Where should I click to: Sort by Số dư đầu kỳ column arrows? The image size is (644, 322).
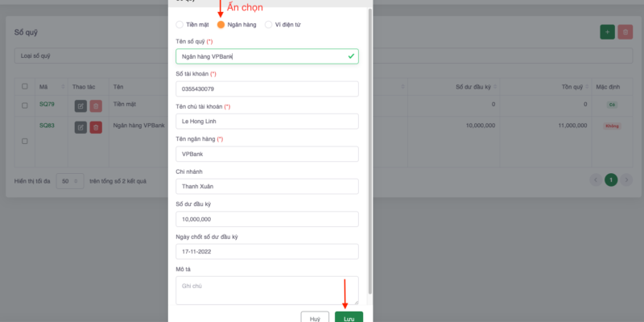tap(495, 87)
